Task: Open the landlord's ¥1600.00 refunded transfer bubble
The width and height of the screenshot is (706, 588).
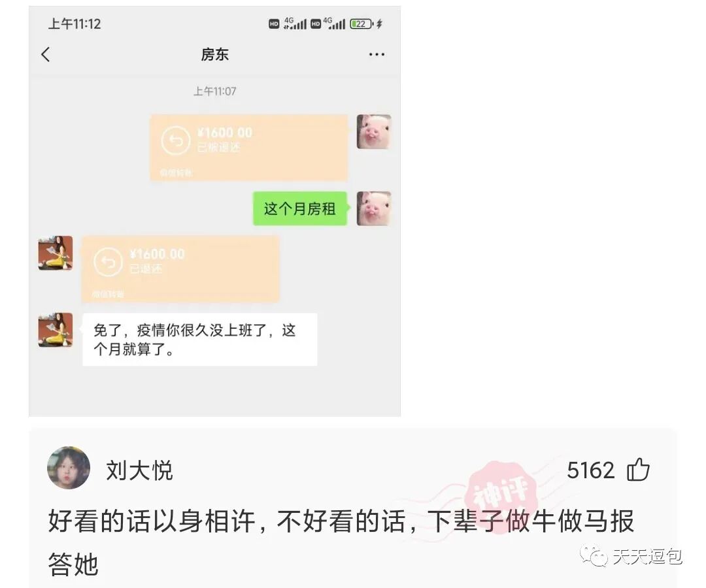Action: [180, 269]
